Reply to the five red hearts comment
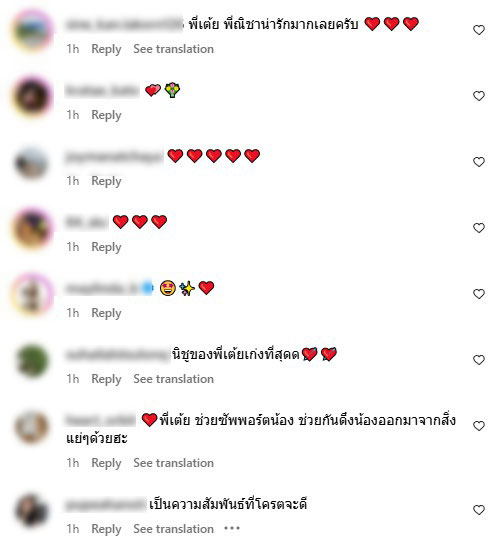 tap(106, 181)
